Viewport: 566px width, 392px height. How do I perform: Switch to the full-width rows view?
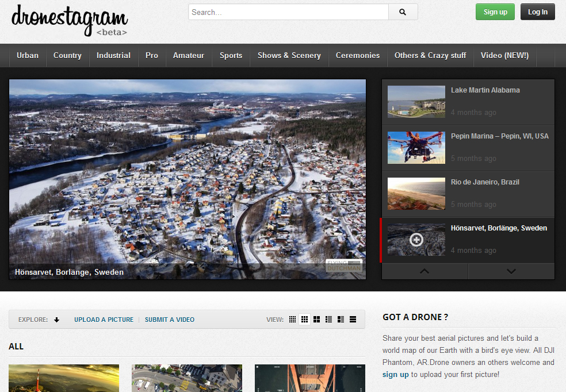[353, 320]
